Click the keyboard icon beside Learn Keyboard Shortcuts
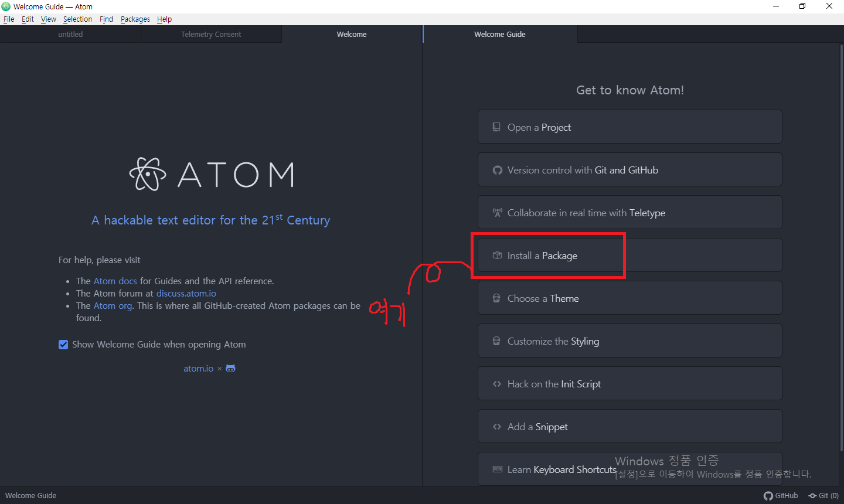Screen dimensions: 844x504 click(498, 469)
